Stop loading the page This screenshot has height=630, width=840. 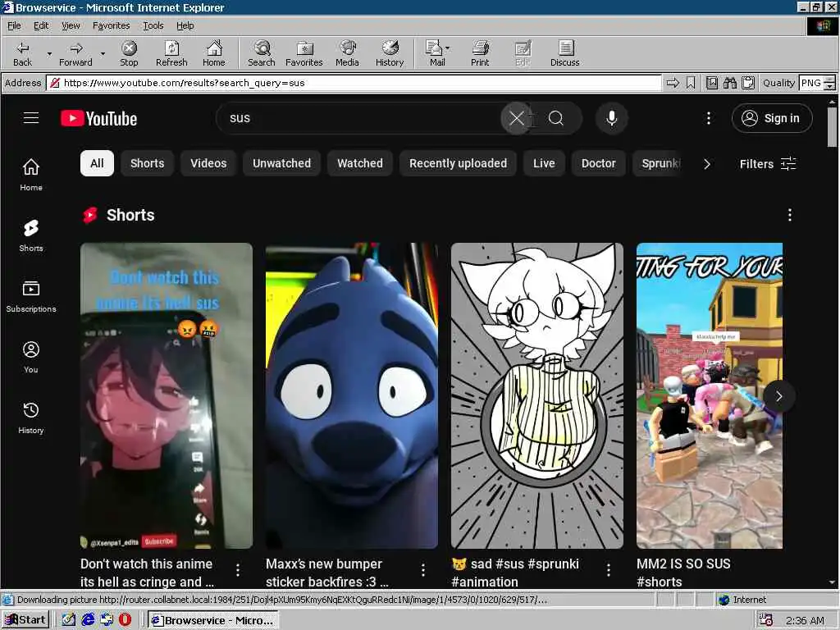click(x=129, y=53)
